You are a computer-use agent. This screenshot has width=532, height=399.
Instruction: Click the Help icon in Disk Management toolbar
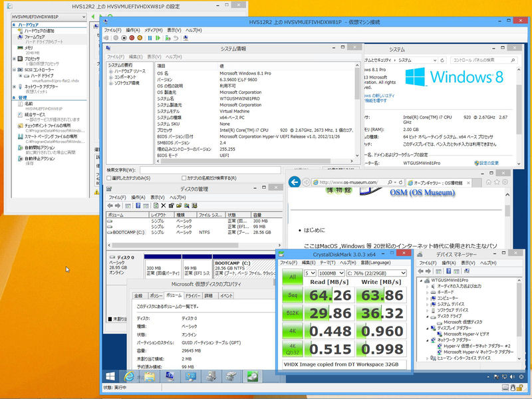pos(138,205)
